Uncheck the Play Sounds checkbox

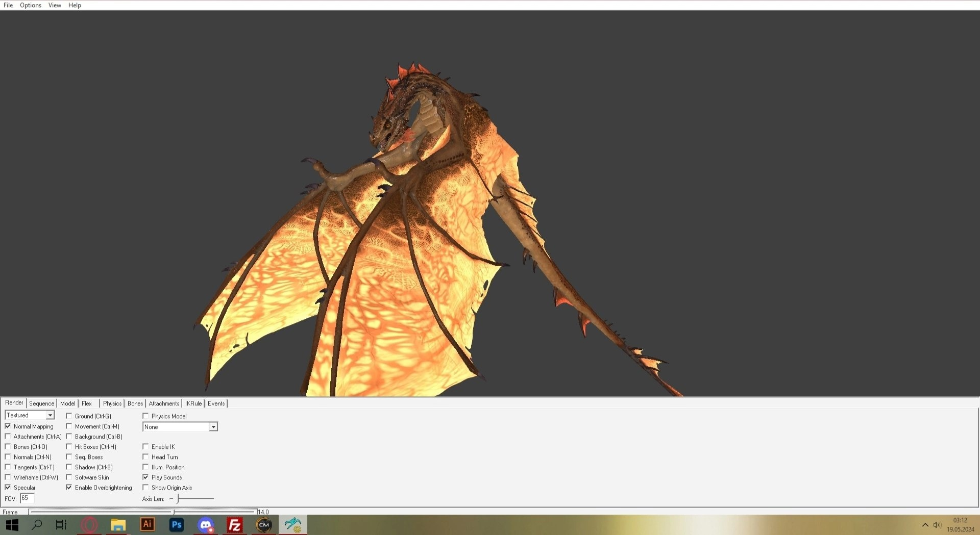click(x=145, y=477)
